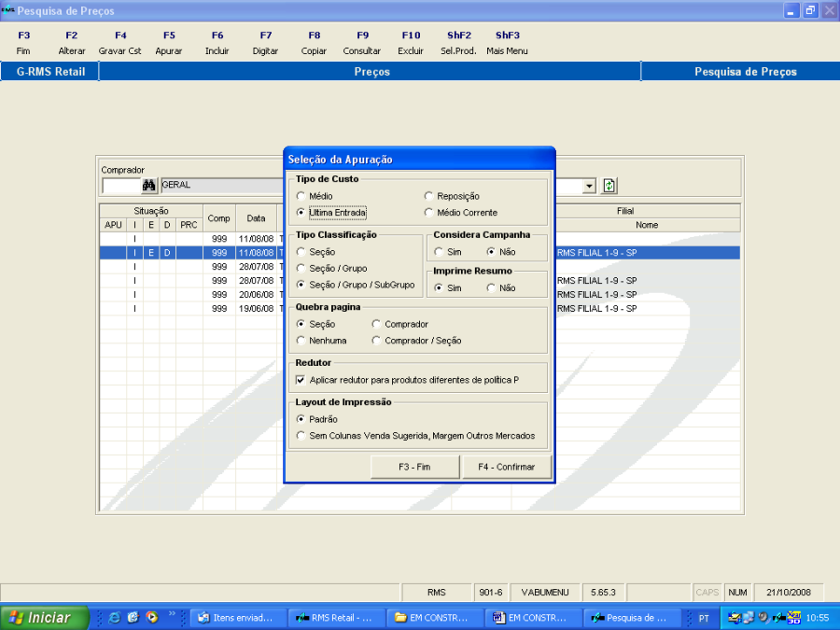Click ShF2 Sel.Prod. toolbar item
Screen dimensions: 840x630
459,43
